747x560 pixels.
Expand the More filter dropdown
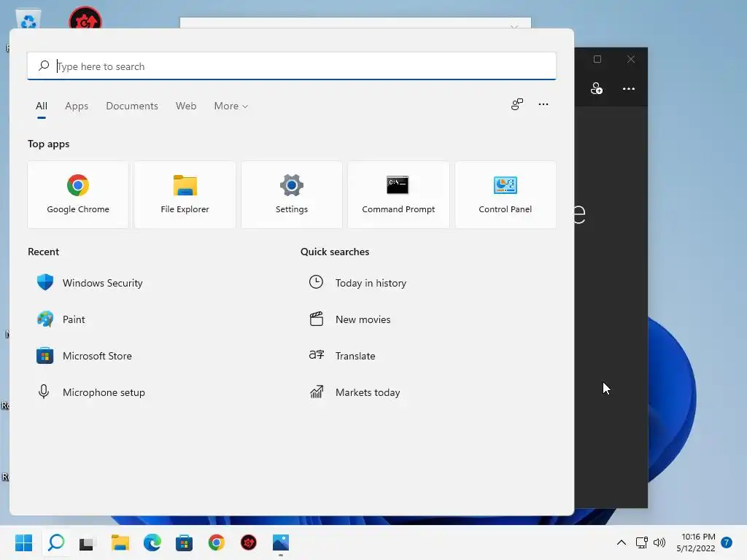coord(231,106)
